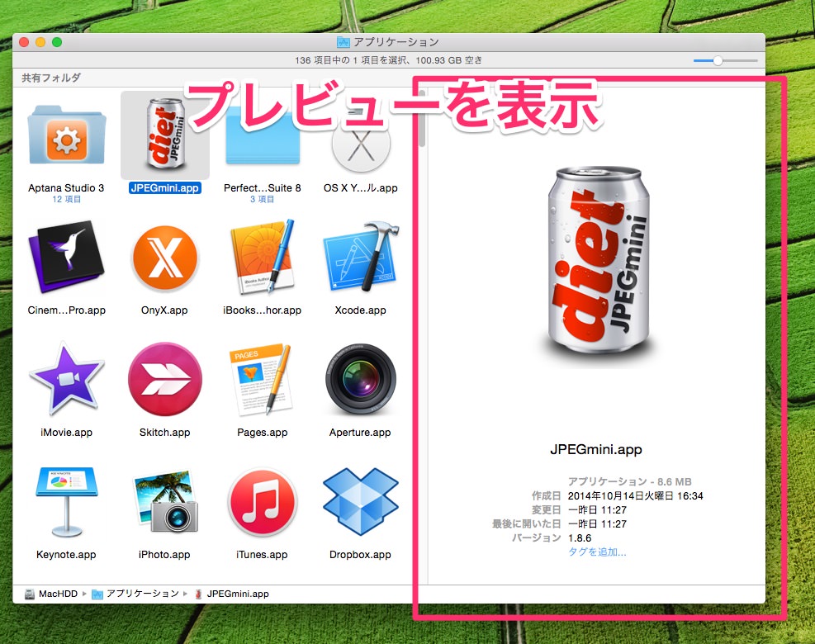Select the Aperture.app lens icon
This screenshot has height=644, width=815.
361,379
